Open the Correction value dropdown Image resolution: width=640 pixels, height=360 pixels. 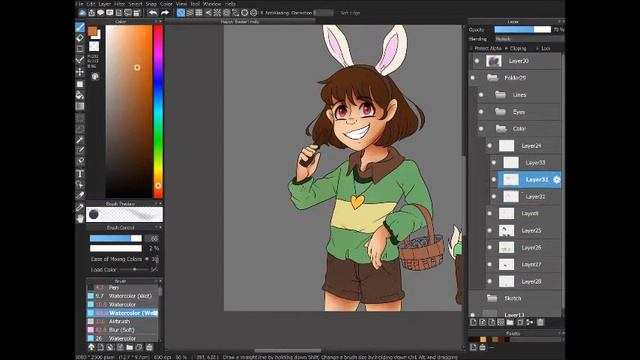[324, 13]
